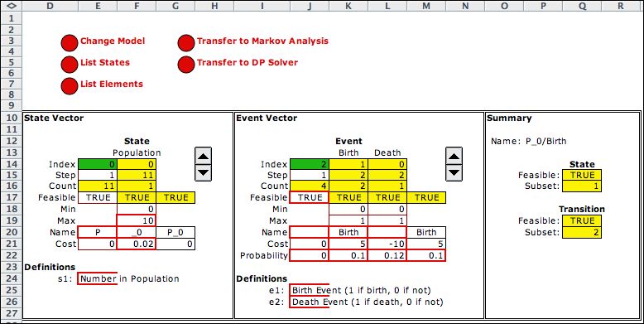644x324 pixels.
Task: Click the State Max cell with value 10
Action: (137, 220)
